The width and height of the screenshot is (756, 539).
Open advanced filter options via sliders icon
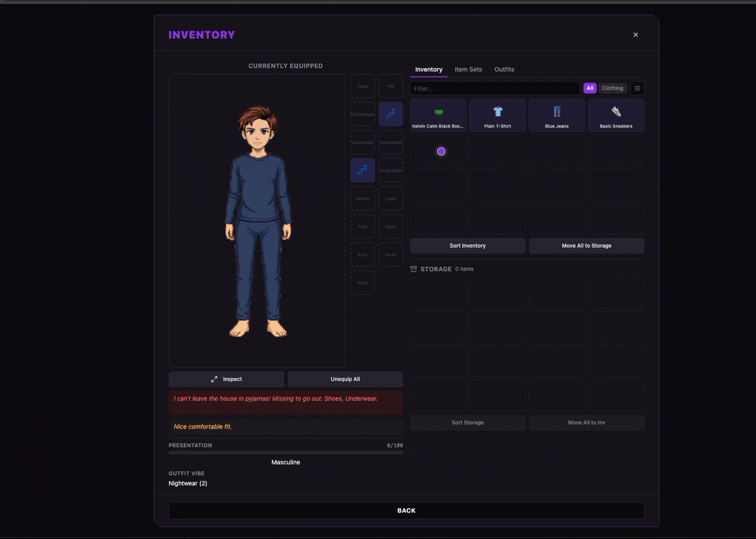638,88
